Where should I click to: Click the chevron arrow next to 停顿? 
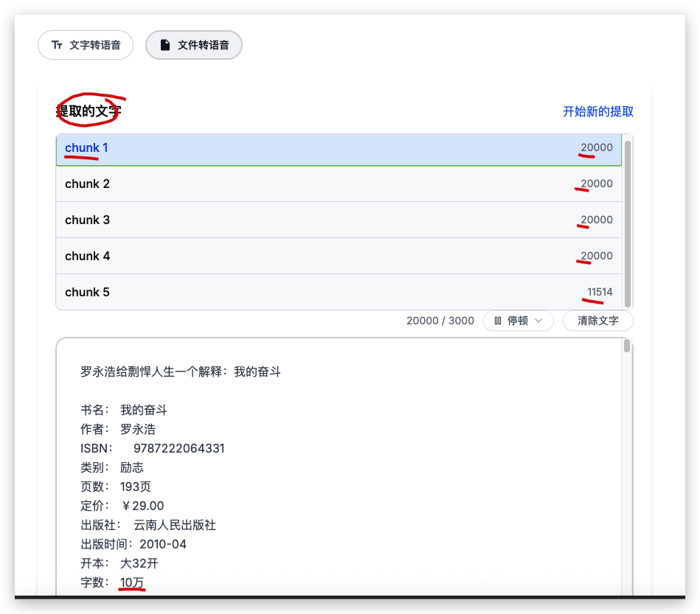538,321
